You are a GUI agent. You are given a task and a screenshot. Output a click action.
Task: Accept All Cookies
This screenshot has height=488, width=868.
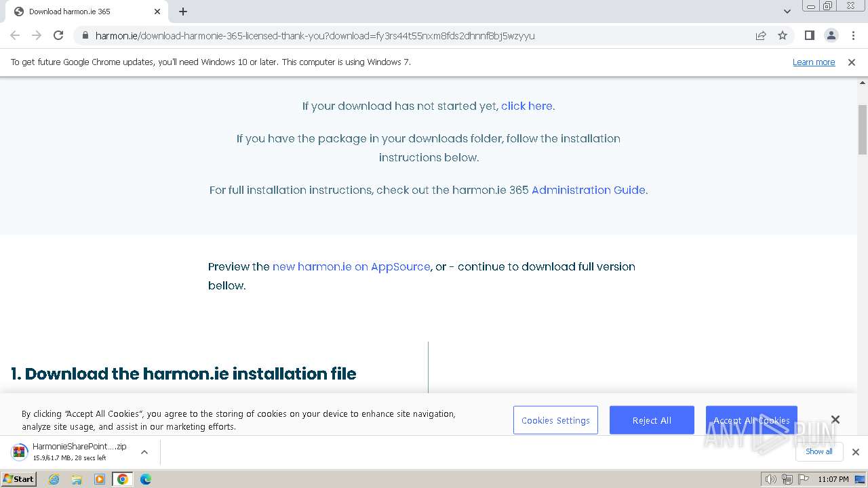pos(751,420)
